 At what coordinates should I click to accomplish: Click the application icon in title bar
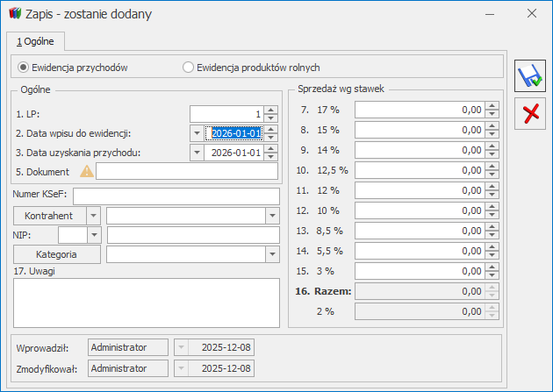pyautogui.click(x=14, y=13)
